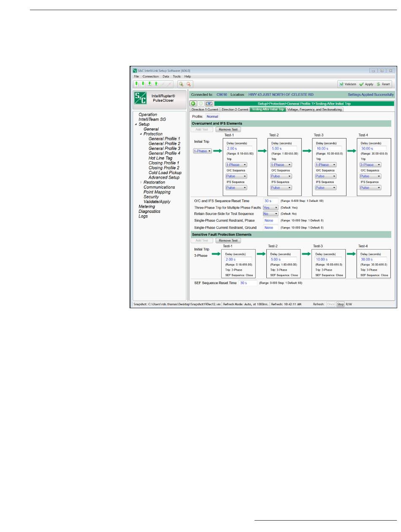Select Diagnostics in navigation tree
Image resolution: width=401 pixels, height=532 pixels.
(x=149, y=212)
